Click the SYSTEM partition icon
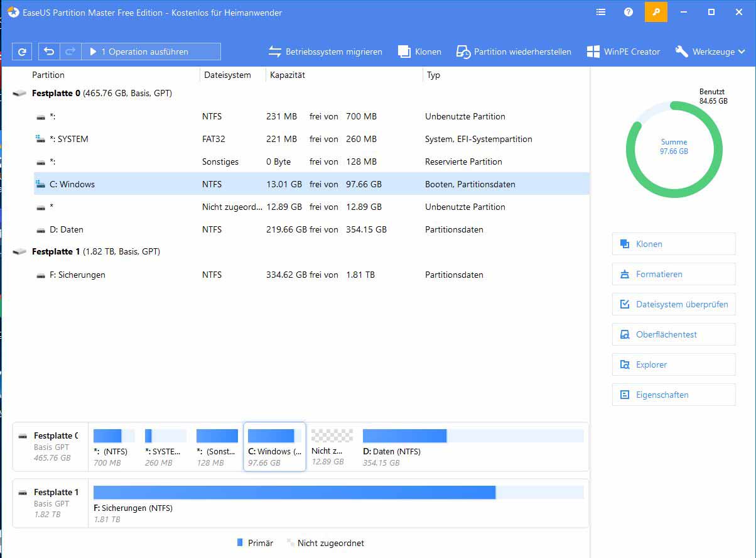 (41, 139)
